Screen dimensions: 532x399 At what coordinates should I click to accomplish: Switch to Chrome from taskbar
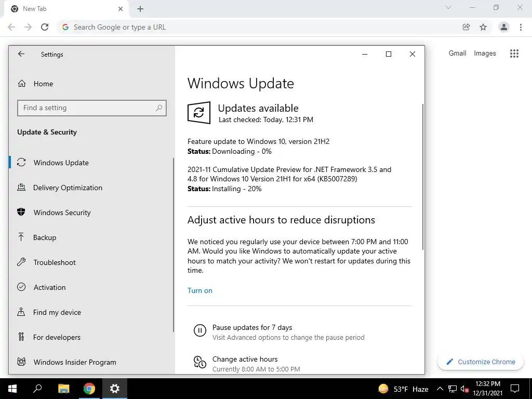pos(89,389)
